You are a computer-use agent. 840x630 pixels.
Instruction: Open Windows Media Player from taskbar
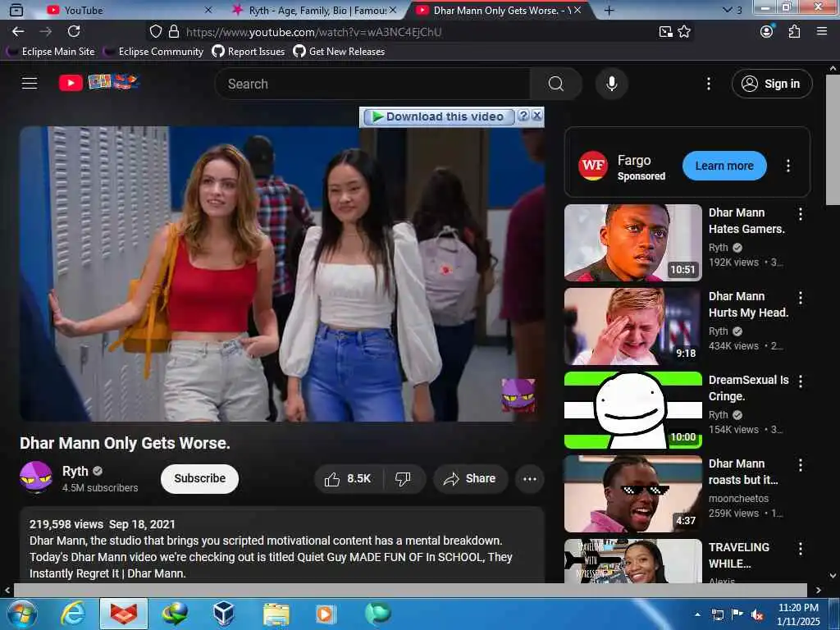(325, 614)
